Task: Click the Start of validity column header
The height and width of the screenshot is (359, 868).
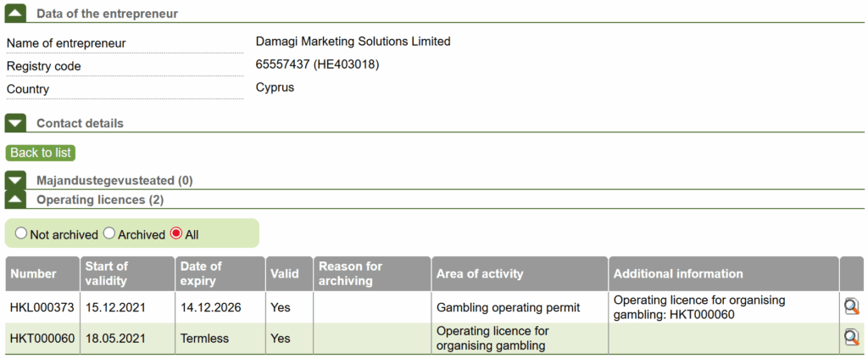Action: click(107, 273)
